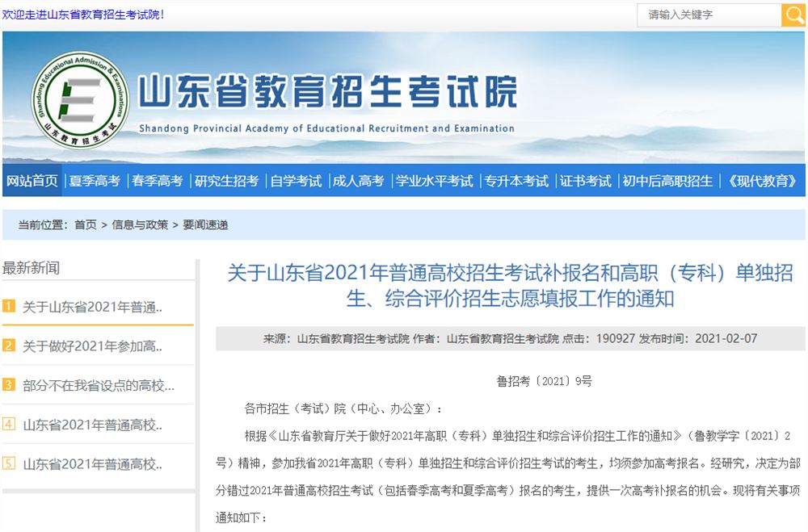
Task: Click the orange search magnifier icon
Action: tap(793, 15)
